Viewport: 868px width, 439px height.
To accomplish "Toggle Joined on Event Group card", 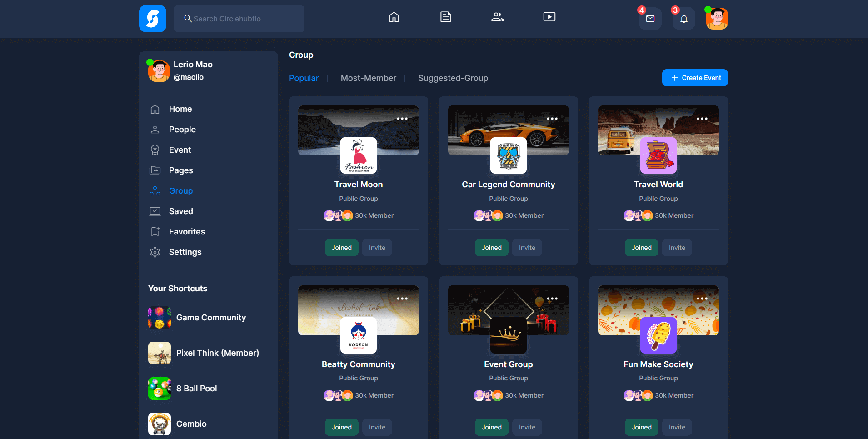I will [492, 427].
